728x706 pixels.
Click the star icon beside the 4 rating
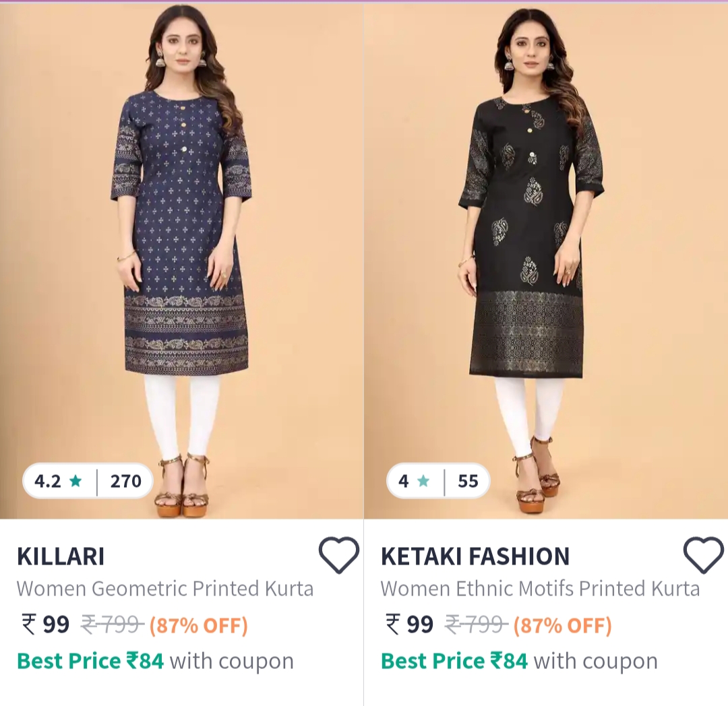coord(423,481)
